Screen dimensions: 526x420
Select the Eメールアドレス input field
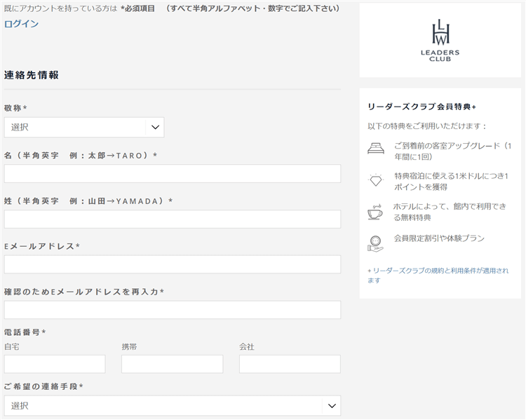pos(172,264)
